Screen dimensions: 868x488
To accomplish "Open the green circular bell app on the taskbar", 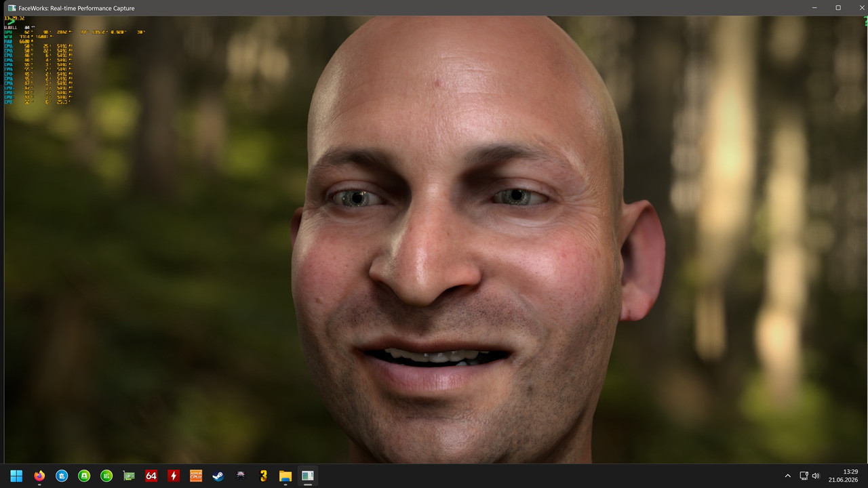I will click(83, 476).
